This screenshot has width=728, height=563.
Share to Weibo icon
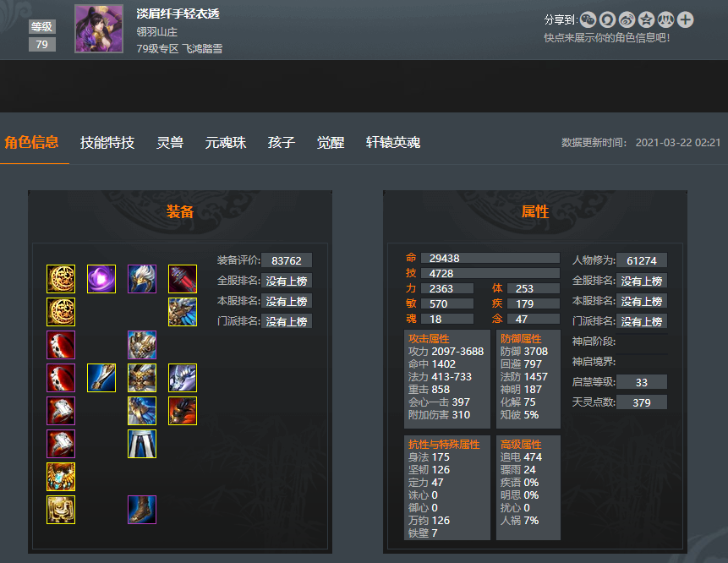tap(627, 19)
